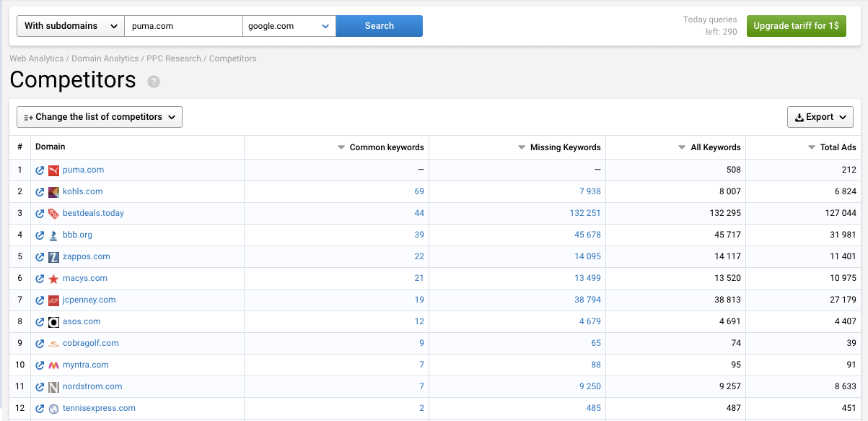
Task: Open the myntra.com domain link
Action: point(86,365)
